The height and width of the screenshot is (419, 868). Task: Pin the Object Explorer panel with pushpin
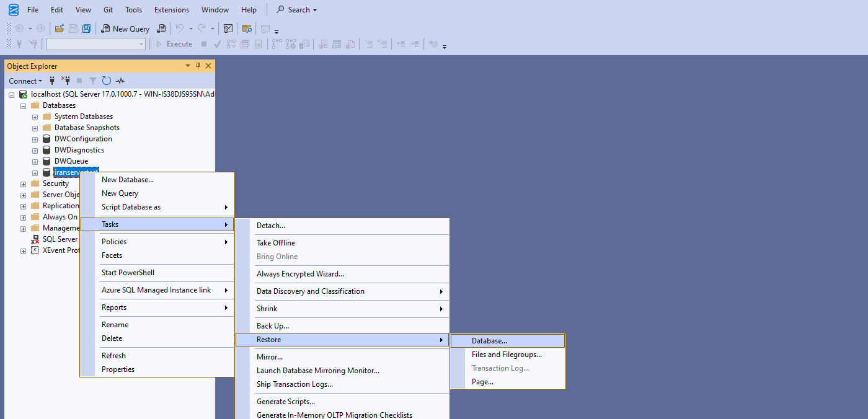198,66
